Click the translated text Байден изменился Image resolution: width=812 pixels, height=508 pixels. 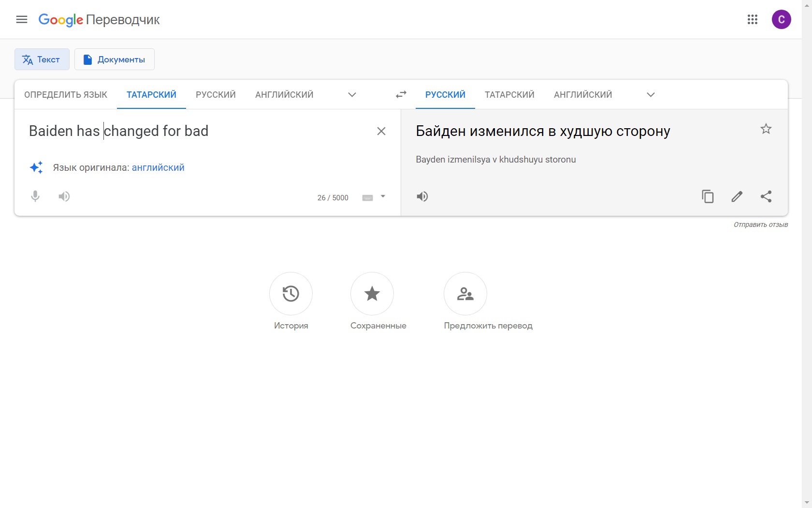[543, 131]
